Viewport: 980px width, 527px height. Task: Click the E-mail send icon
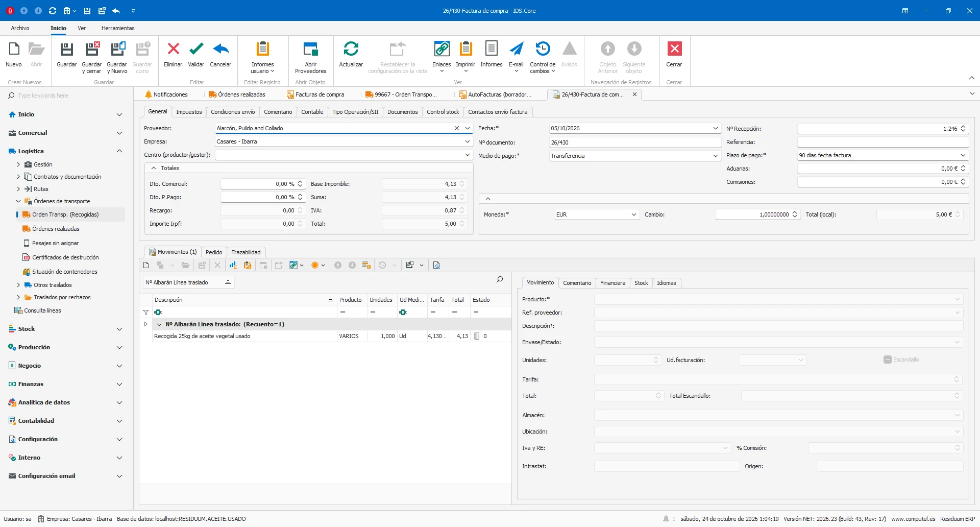pos(516,49)
